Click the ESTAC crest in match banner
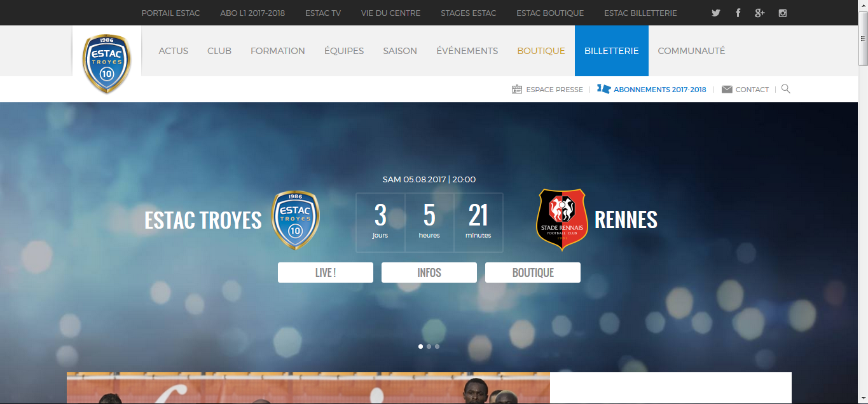This screenshot has width=868, height=404. 295,220
